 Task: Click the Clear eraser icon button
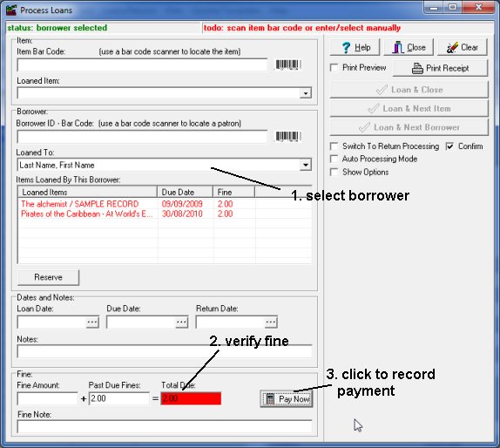pyautogui.click(x=462, y=48)
